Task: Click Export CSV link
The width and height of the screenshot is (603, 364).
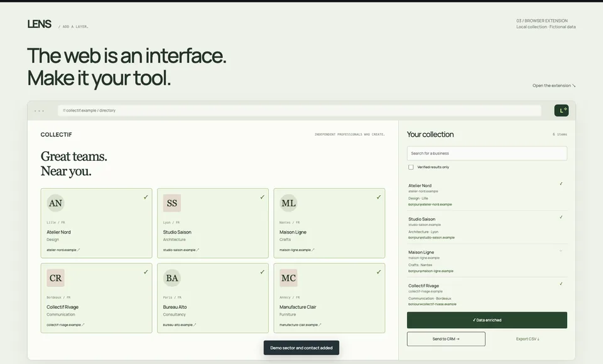Action: 528,339
